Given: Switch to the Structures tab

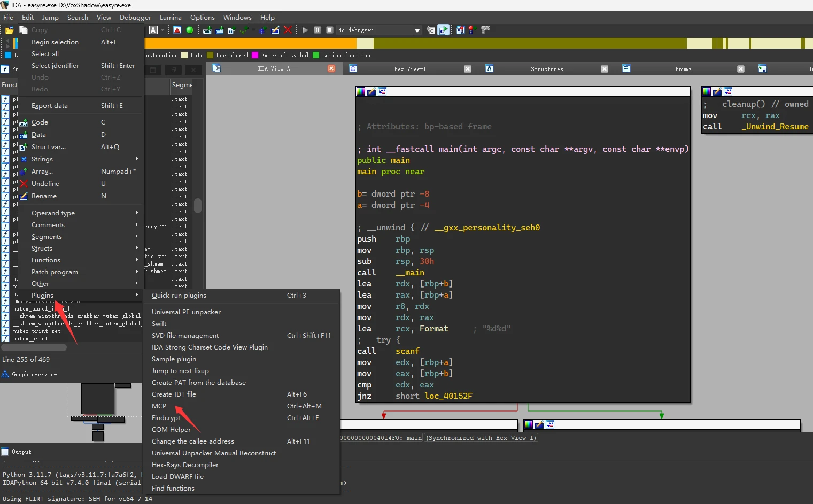Looking at the screenshot, I should tap(547, 69).
